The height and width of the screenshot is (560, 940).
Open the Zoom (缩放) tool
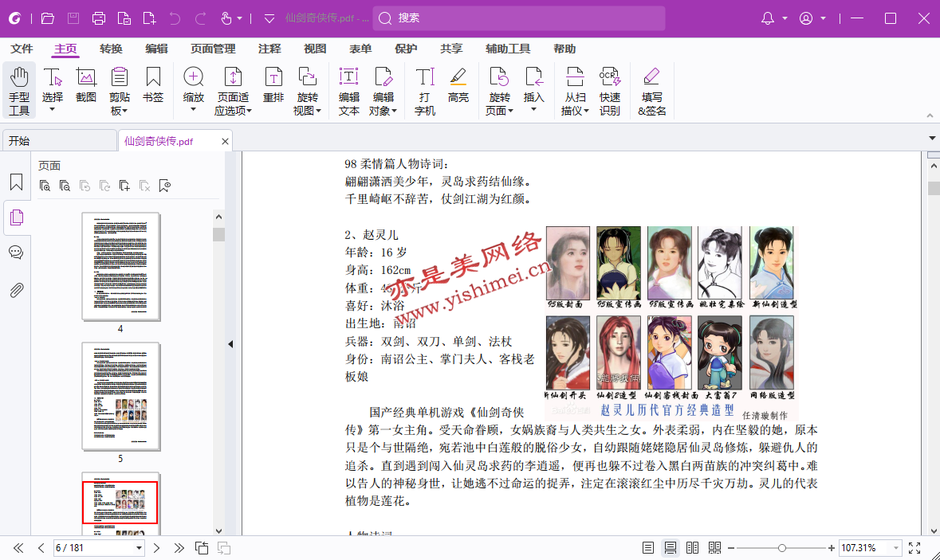click(x=193, y=90)
